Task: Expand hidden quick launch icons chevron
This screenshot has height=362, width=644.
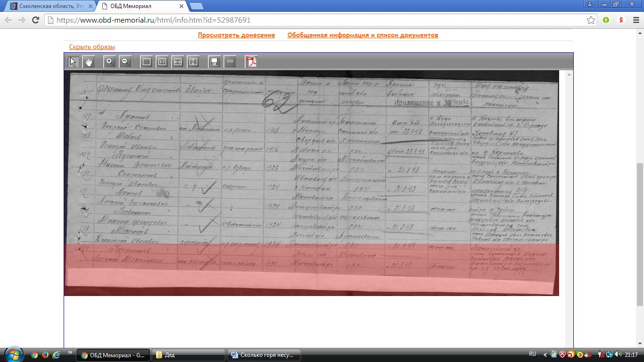Action: 70,353
